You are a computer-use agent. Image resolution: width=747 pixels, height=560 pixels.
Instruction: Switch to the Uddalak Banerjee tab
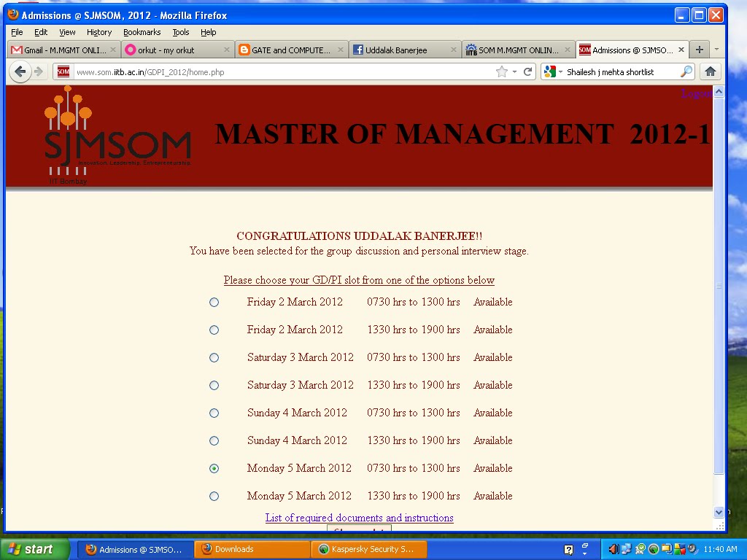[x=404, y=50]
